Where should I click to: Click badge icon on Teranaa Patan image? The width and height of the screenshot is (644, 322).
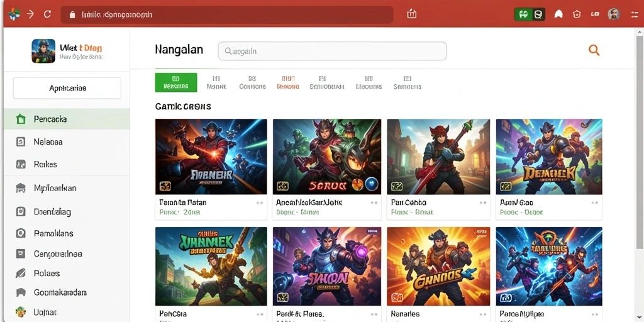click(165, 186)
